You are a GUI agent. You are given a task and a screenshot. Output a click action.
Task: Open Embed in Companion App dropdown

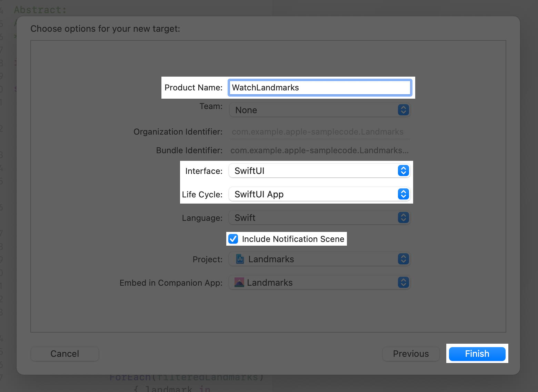(320, 283)
